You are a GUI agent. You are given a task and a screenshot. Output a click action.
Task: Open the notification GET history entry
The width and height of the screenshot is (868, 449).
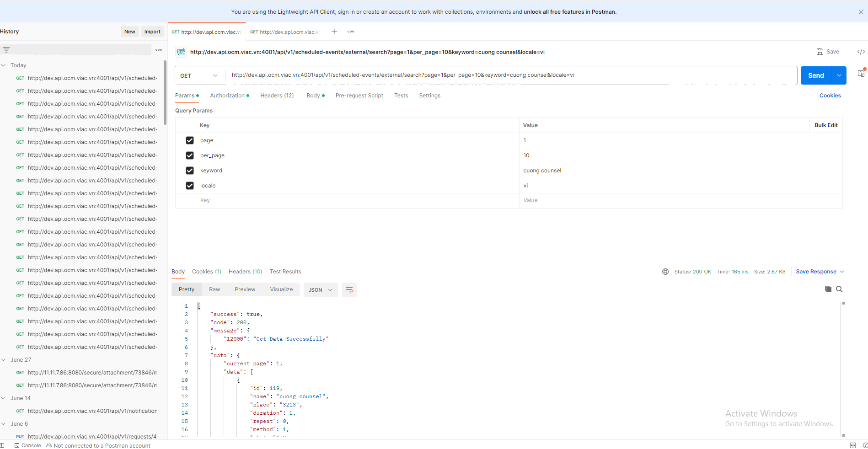point(87,411)
